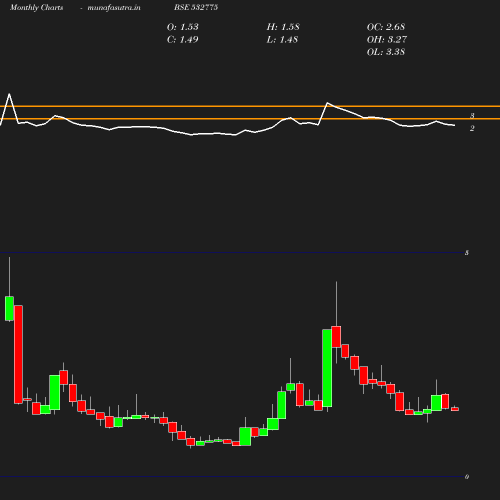
Task: Select the high price 'H: 1.58'
Action: coord(283,27)
